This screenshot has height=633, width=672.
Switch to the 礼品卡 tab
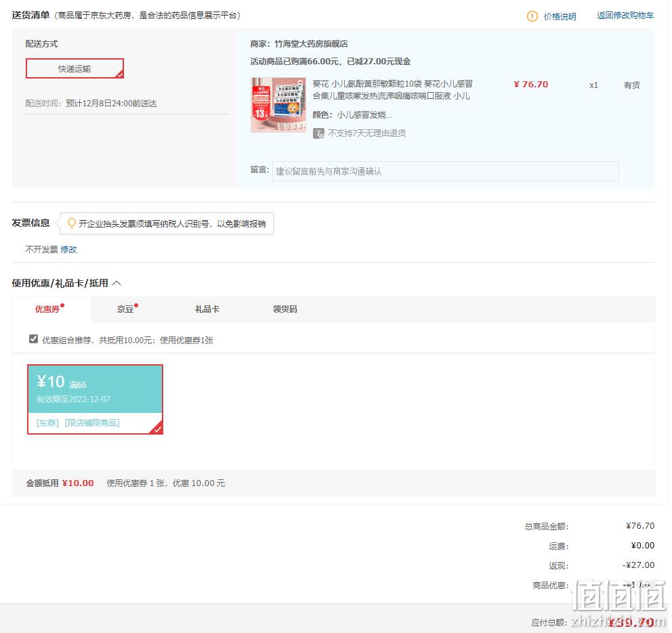(x=207, y=309)
